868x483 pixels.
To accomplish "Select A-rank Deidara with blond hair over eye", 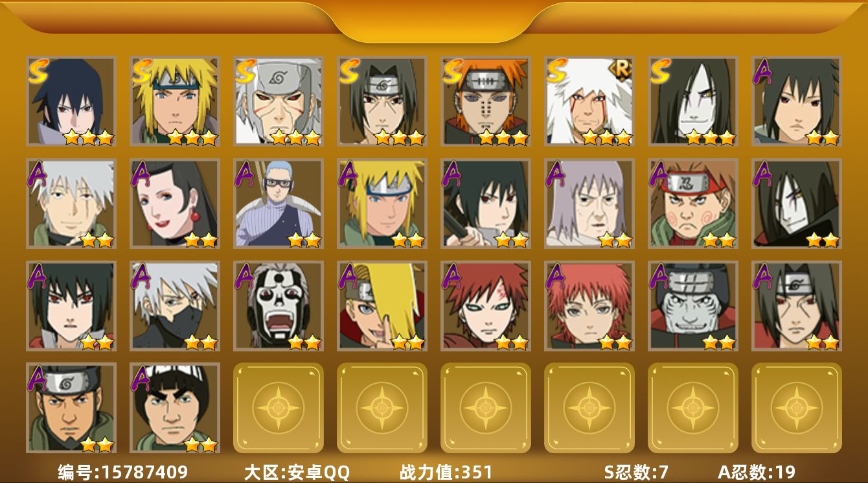I will pos(382,305).
